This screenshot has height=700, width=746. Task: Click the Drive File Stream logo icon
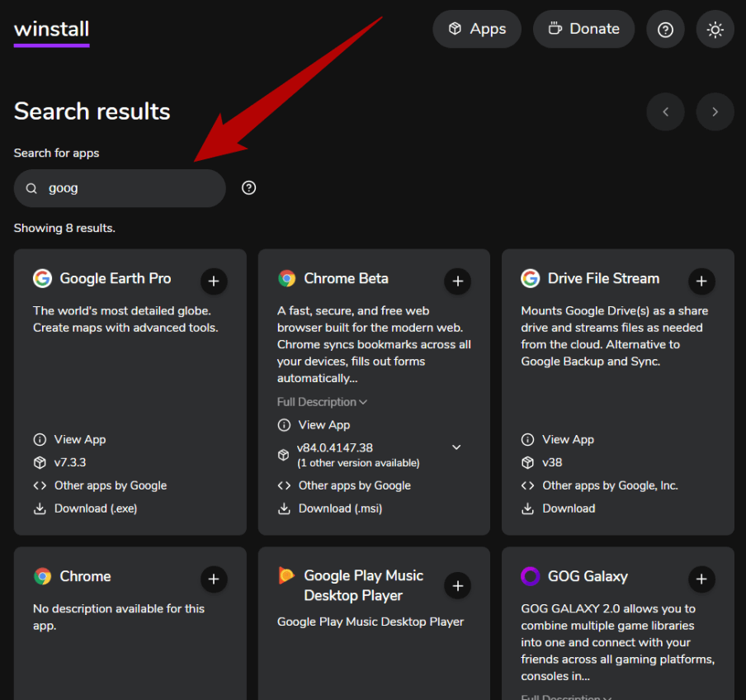tap(530, 278)
